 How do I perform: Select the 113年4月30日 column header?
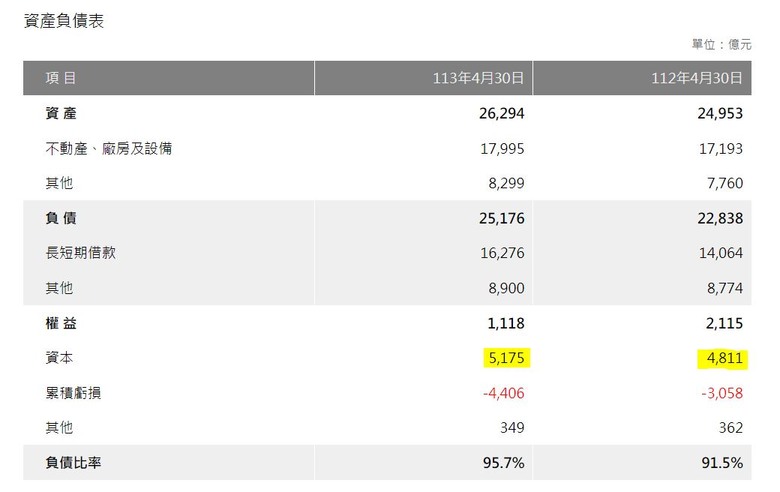point(478,78)
